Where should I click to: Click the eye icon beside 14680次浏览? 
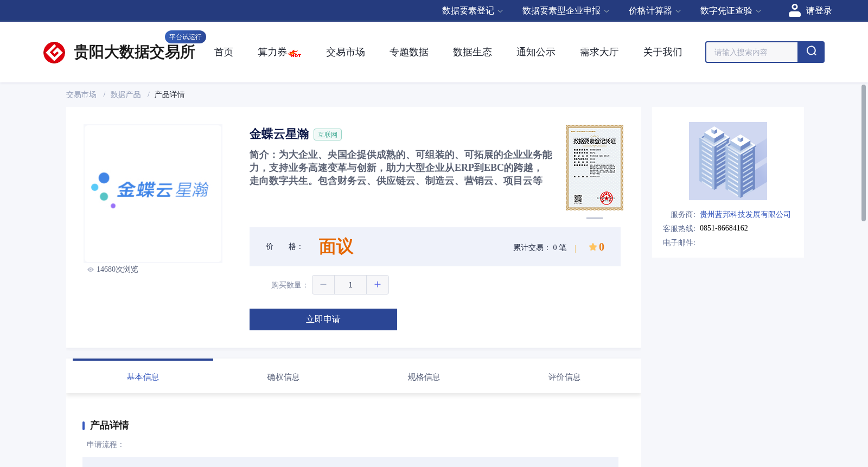pyautogui.click(x=91, y=270)
